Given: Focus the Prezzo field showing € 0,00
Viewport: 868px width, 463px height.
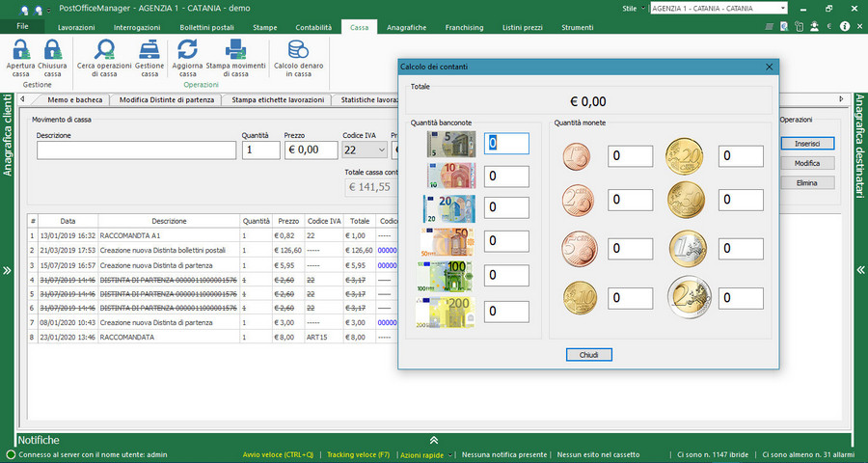Looking at the screenshot, I should [311, 150].
